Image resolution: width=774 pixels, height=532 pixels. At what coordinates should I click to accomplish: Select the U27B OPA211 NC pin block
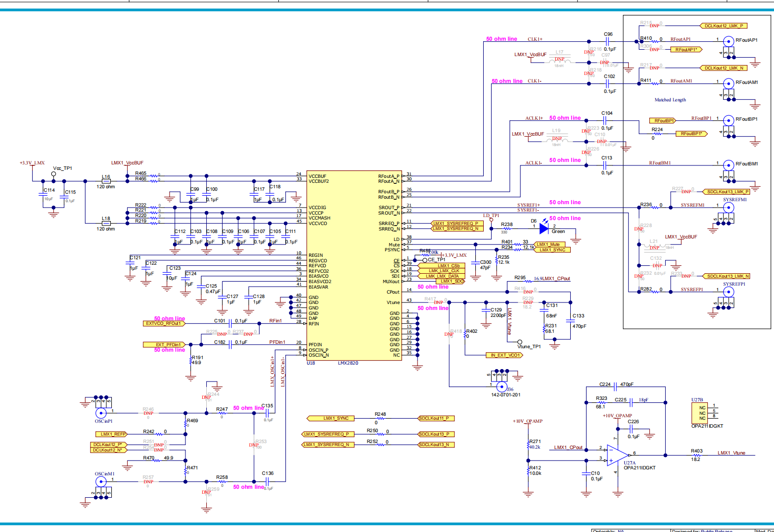click(x=701, y=413)
